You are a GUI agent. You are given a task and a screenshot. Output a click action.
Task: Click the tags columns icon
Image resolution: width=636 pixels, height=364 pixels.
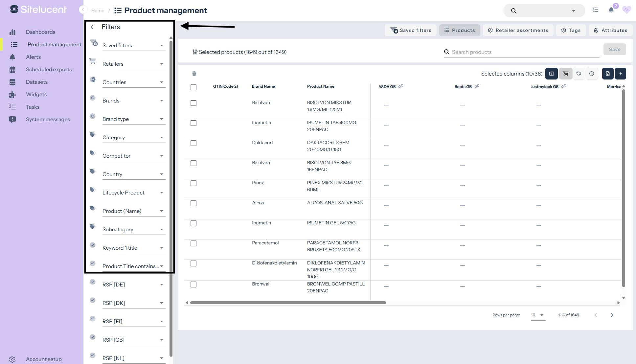pyautogui.click(x=579, y=74)
